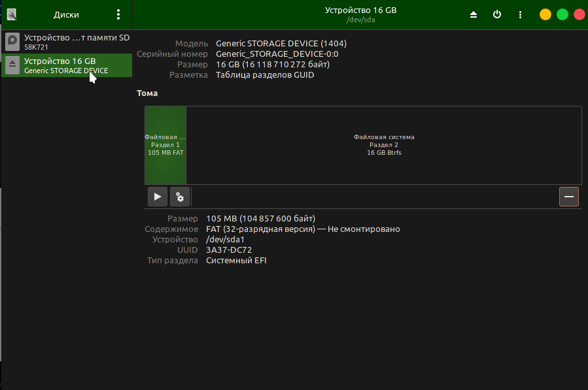Eject the 16 GB disk from header
The width and height of the screenshot is (588, 390).
tap(474, 14)
